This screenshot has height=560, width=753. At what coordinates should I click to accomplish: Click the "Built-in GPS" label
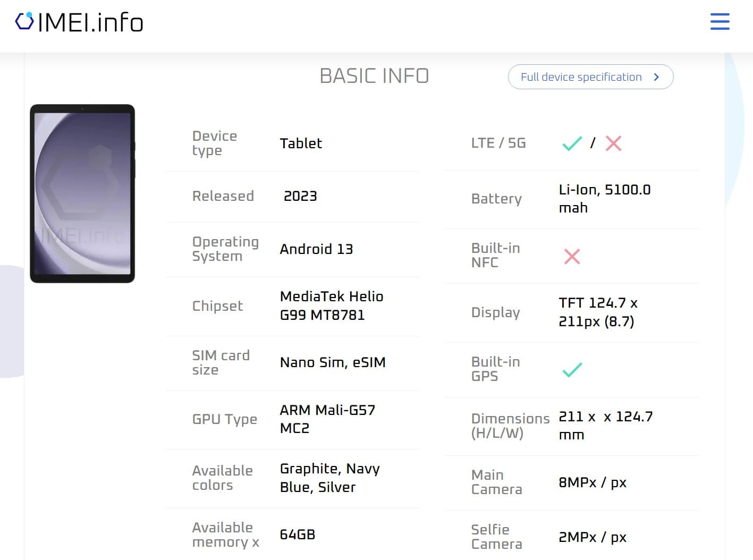pos(495,369)
